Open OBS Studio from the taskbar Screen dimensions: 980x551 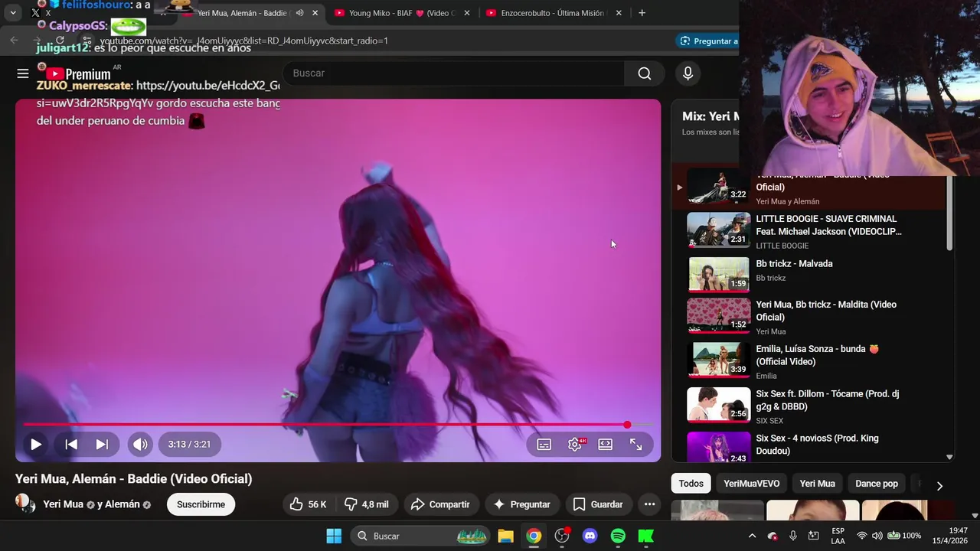click(562, 536)
